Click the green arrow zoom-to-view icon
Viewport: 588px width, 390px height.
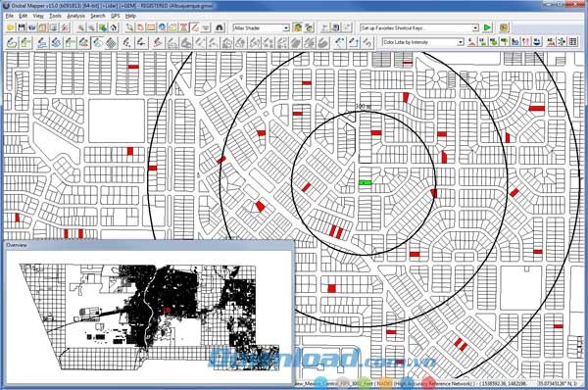click(x=102, y=27)
